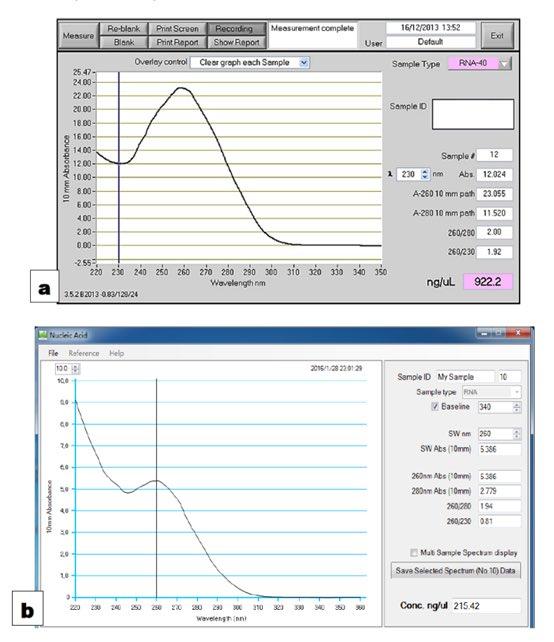
Task: Open the Sample Type RNA-40 dropdown
Action: click(x=479, y=63)
